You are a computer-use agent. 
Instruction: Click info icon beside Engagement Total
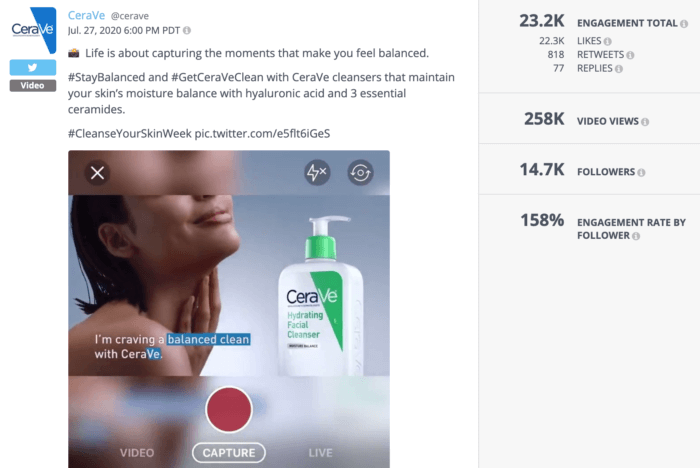click(684, 24)
